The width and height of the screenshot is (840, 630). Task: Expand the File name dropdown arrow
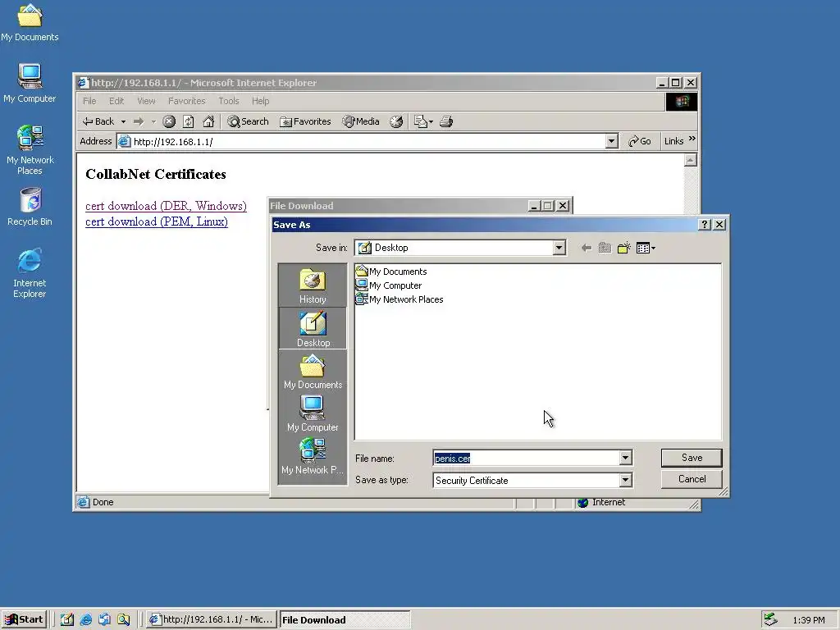coord(625,458)
